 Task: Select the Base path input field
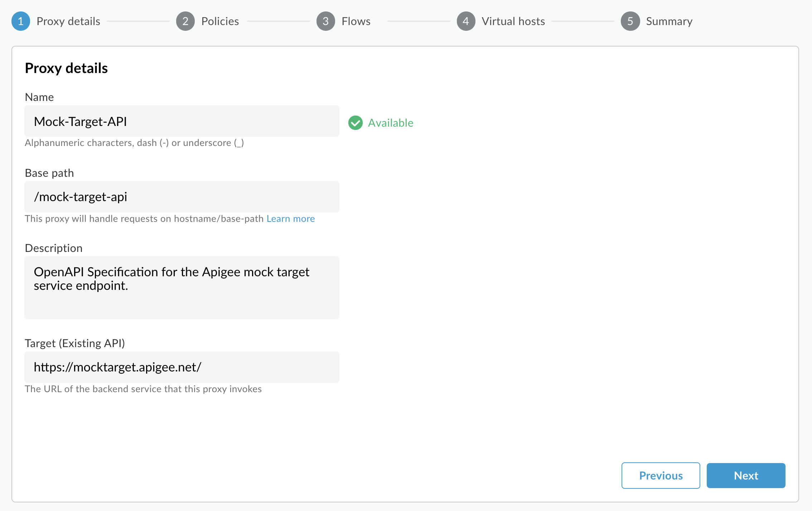182,196
